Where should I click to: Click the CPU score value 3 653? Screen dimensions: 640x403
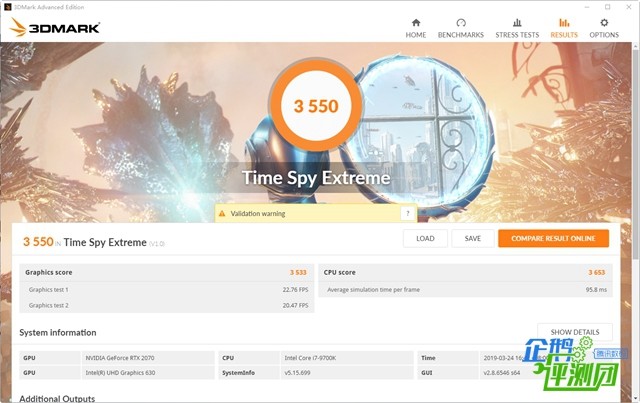point(597,272)
